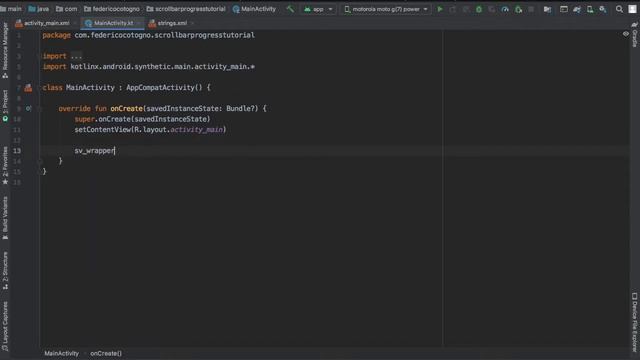Screen dimensions: 640x360
Task: Expand the folded import ... block
Action: pos(76,56)
